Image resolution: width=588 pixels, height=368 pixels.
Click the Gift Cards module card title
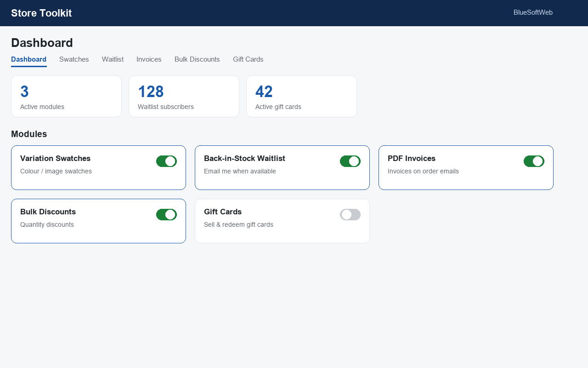[223, 212]
